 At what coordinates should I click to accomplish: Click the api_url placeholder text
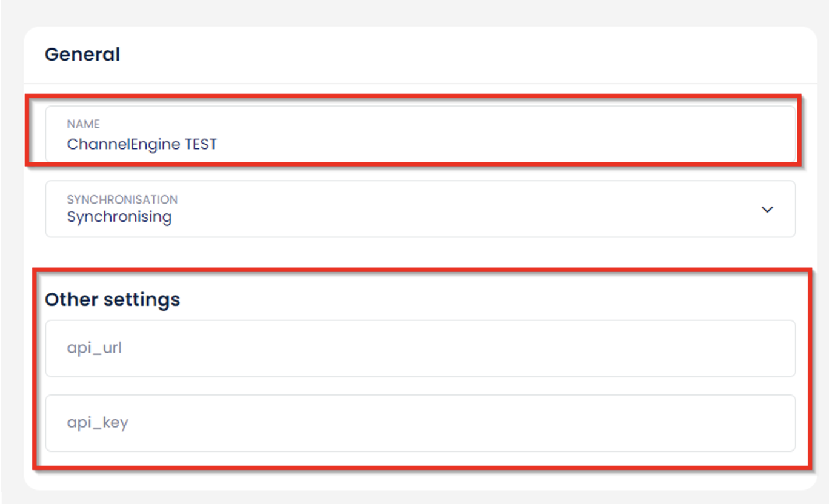[95, 348]
